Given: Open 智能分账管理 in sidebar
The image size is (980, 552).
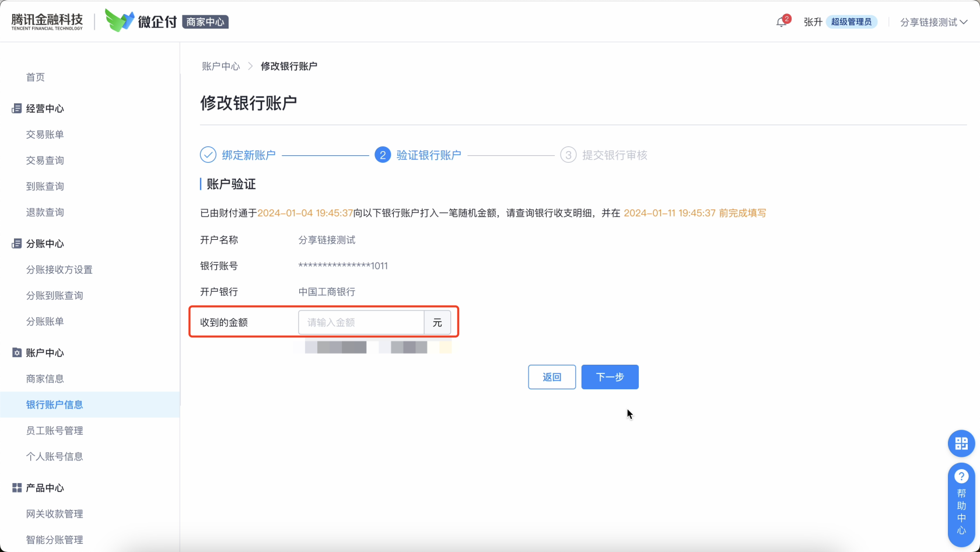Looking at the screenshot, I should click(54, 540).
